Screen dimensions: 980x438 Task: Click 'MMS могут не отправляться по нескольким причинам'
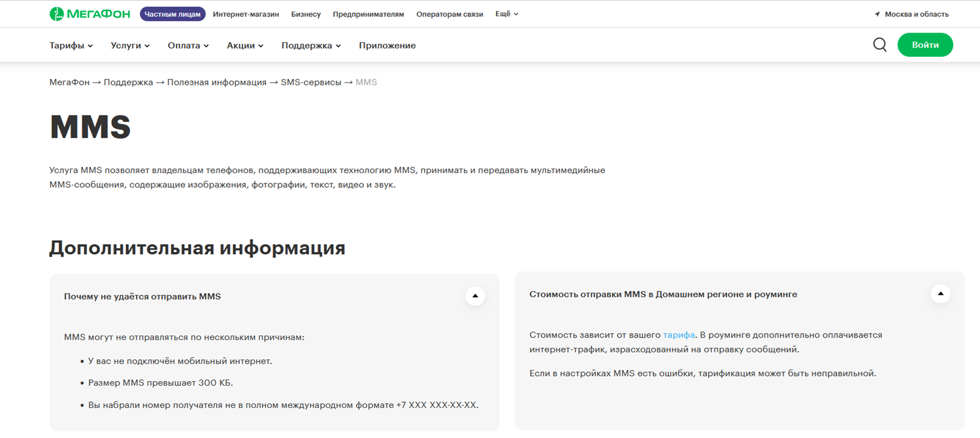(184, 337)
